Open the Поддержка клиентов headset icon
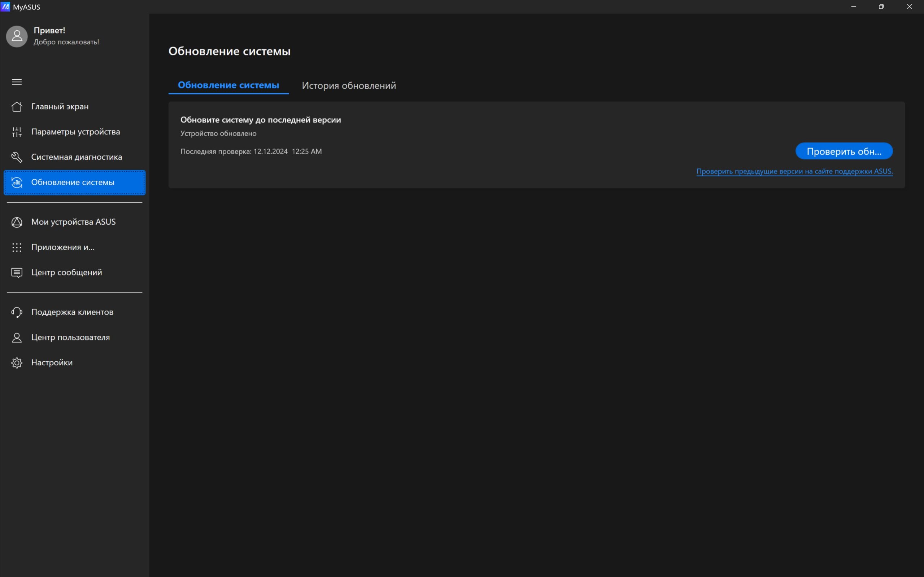The image size is (924, 577). pyautogui.click(x=17, y=312)
